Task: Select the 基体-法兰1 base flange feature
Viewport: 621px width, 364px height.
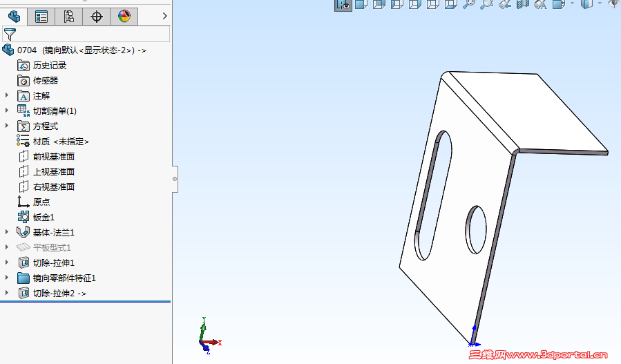Action: point(53,233)
